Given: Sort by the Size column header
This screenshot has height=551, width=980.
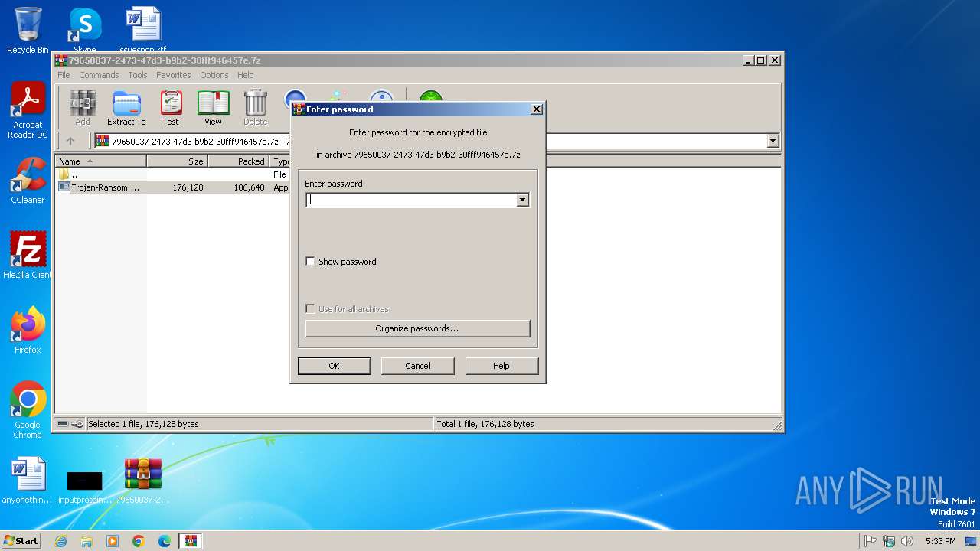Looking at the screenshot, I should click(x=177, y=161).
